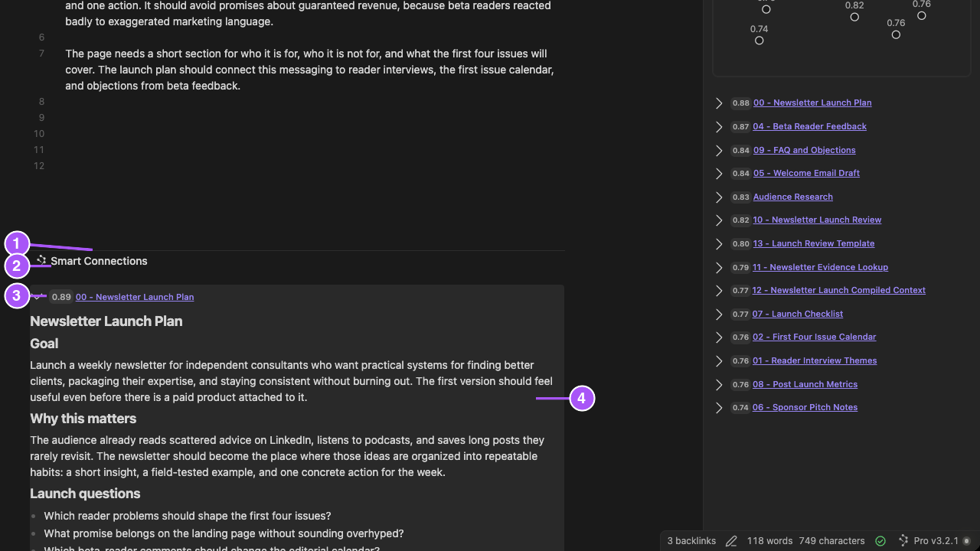Click the bullet 'Which reader problems should shape…'
Screen dimensions: 980x551
[x=188, y=516]
